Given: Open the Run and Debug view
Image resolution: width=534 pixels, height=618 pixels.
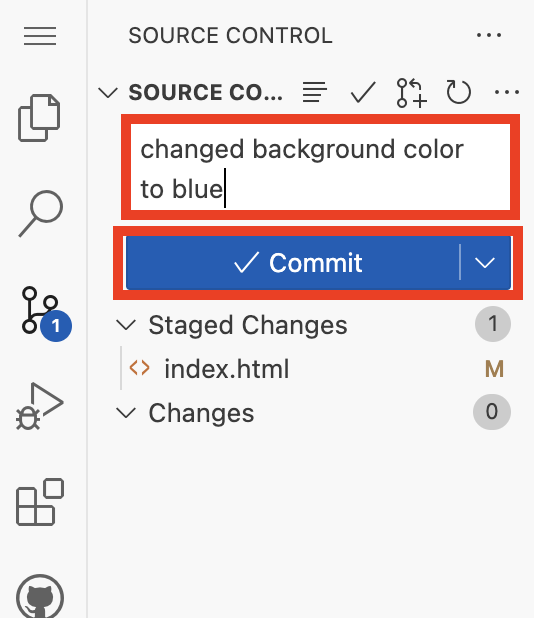Looking at the screenshot, I should point(39,406).
